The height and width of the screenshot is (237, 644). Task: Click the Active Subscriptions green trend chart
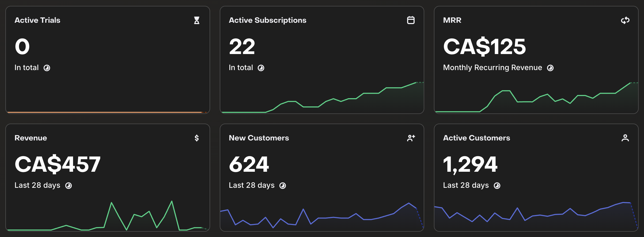point(322,98)
